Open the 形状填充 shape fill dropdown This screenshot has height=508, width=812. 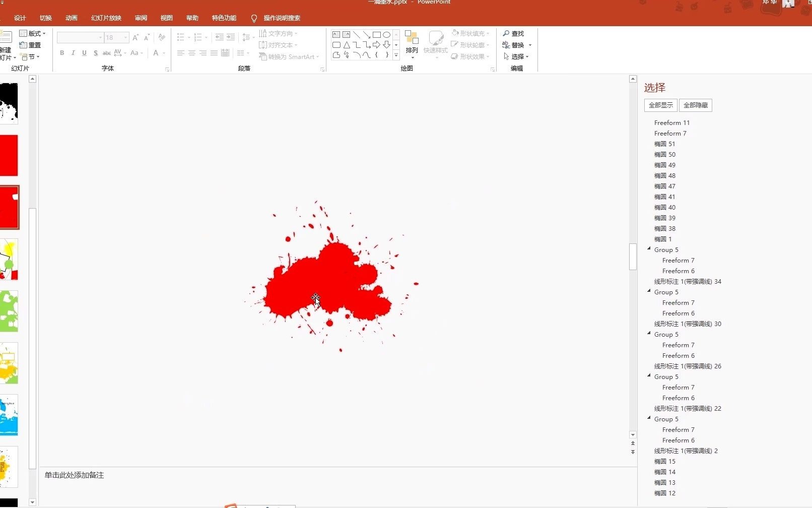coord(470,33)
